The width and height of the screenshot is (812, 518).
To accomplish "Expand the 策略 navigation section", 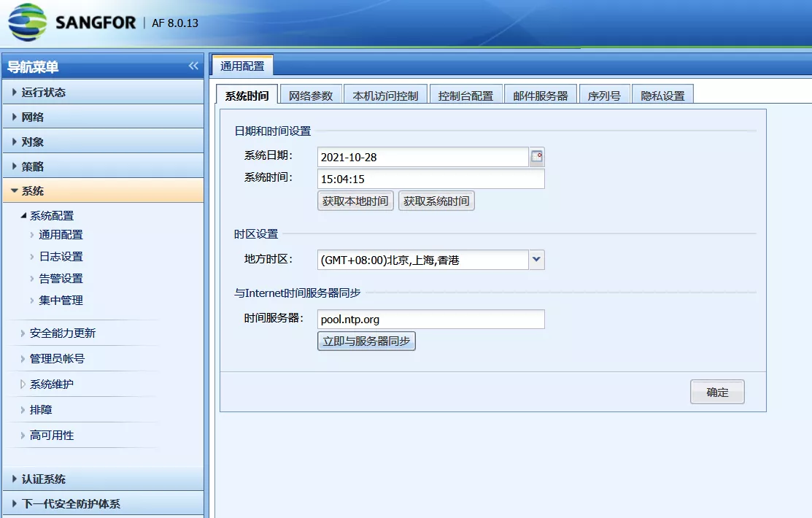I will tap(33, 166).
